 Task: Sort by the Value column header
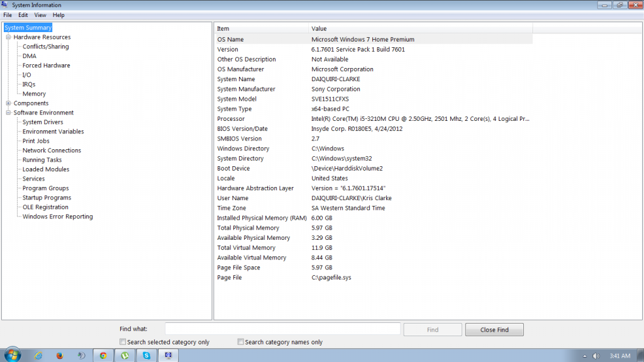[421, 28]
